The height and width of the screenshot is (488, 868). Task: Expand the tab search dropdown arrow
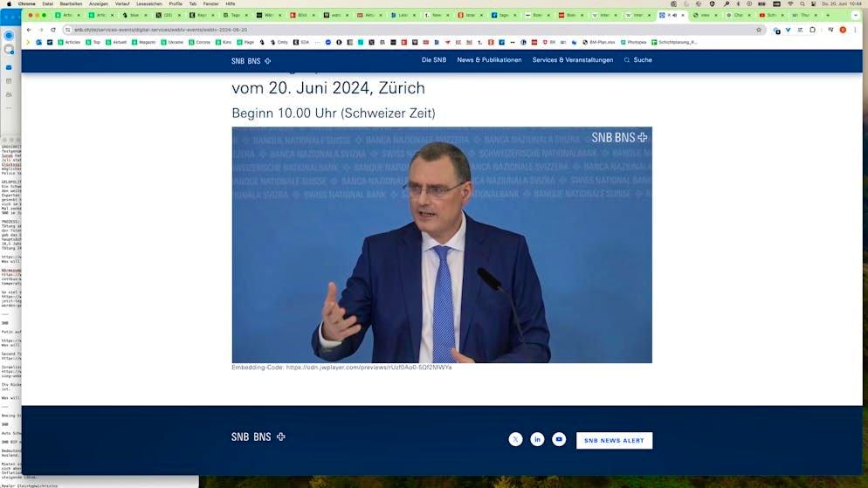[x=856, y=16]
